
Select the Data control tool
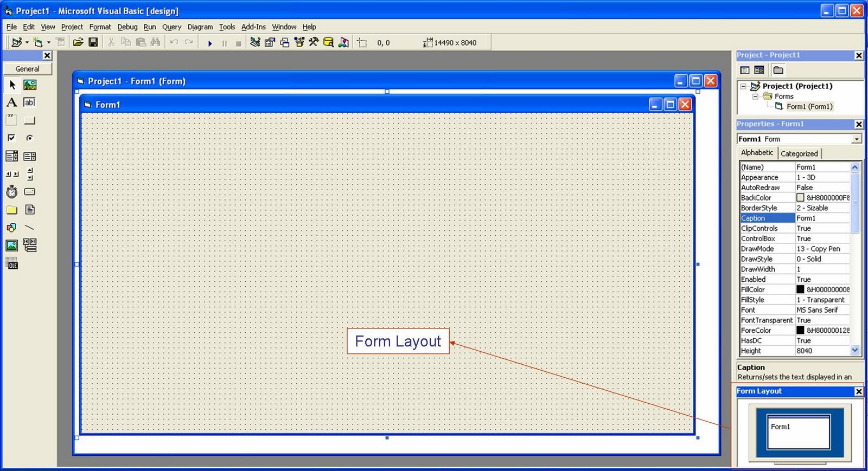[x=30, y=246]
